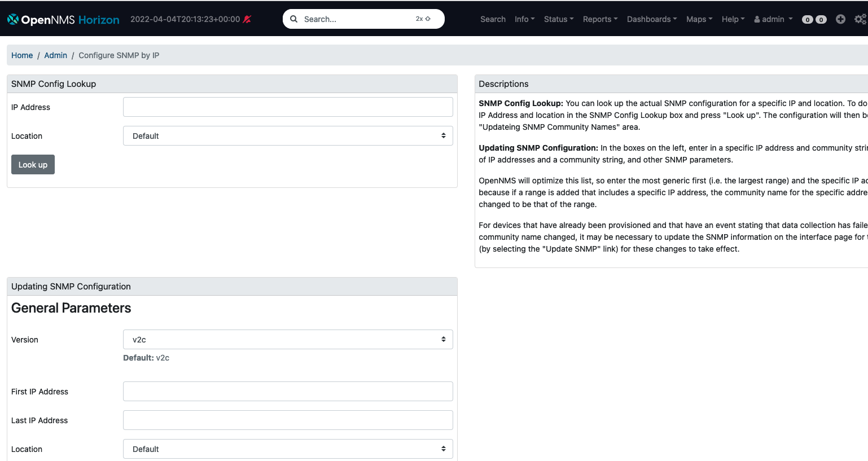Open the Info menu
Image resolution: width=868 pixels, height=461 pixels.
(x=524, y=19)
